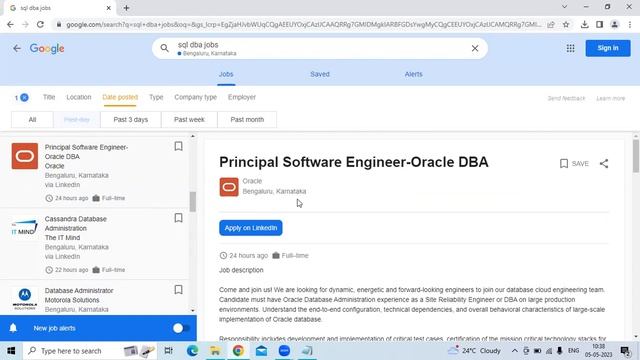
Task: Bookmark the Cassandra Database Administration listing
Action: tap(178, 218)
